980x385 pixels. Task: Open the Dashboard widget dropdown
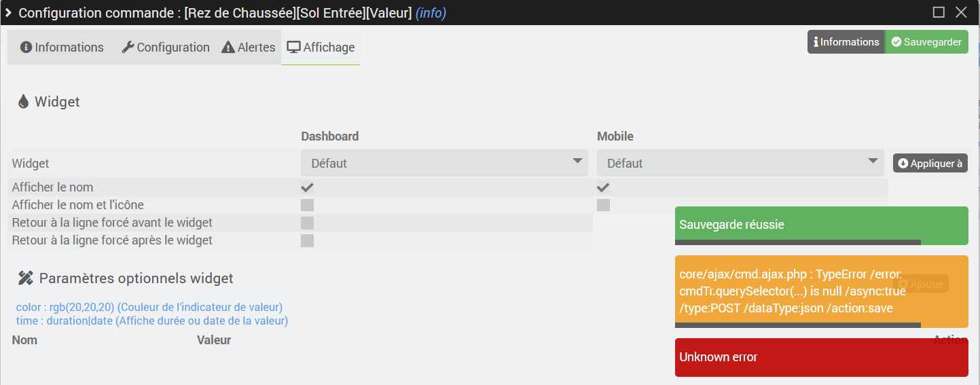coord(445,163)
